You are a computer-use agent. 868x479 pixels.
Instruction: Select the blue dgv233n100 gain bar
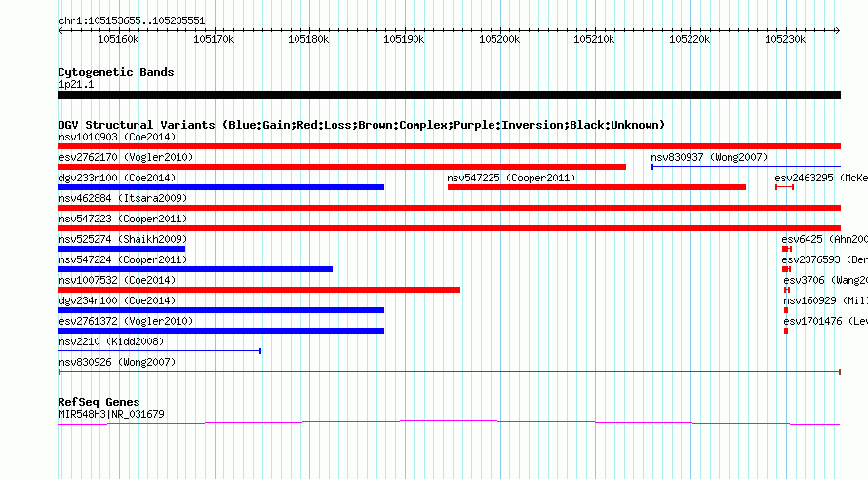pyautogui.click(x=220, y=187)
